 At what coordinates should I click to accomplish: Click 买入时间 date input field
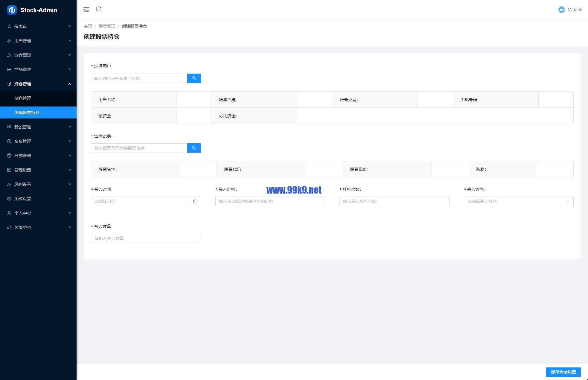[x=146, y=201]
